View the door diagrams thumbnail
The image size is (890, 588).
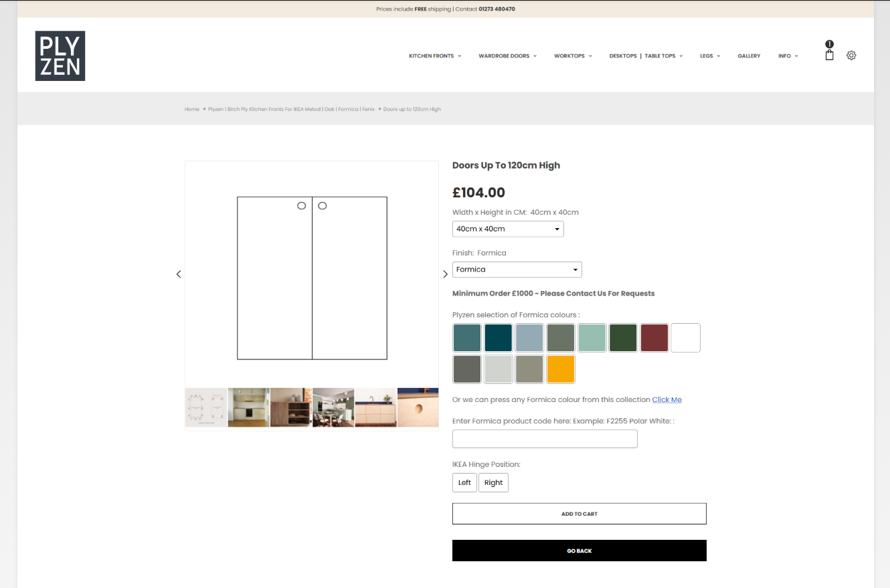(206, 407)
